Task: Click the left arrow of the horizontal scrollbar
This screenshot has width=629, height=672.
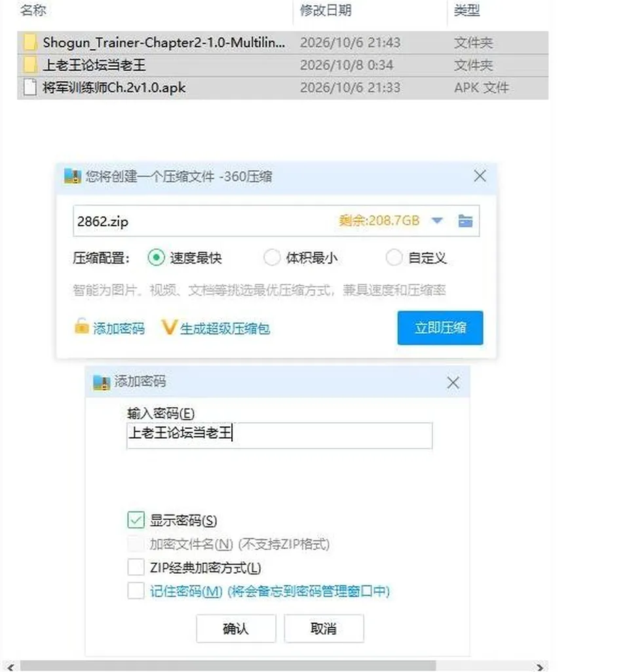Action: (x=10, y=667)
